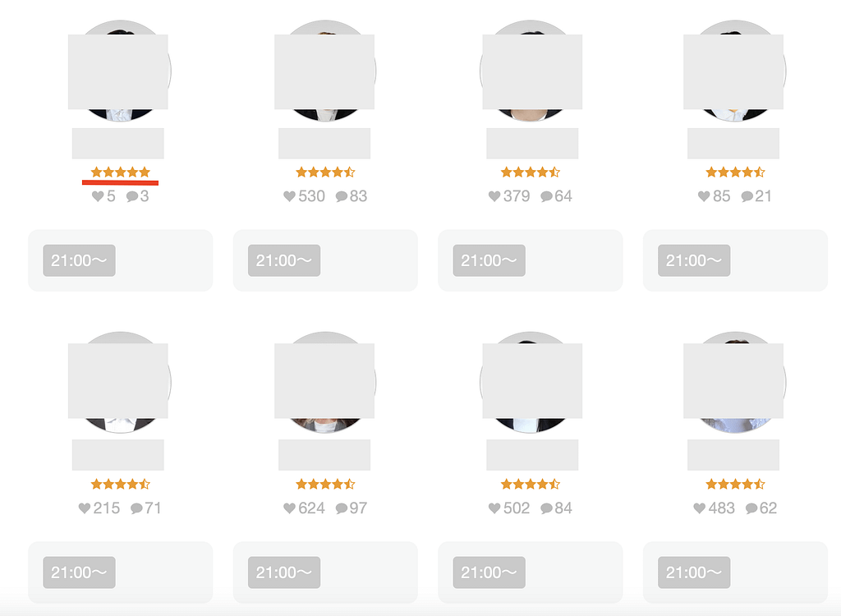
Task: Like the profile showing 379 hearts
Action: coord(494,196)
